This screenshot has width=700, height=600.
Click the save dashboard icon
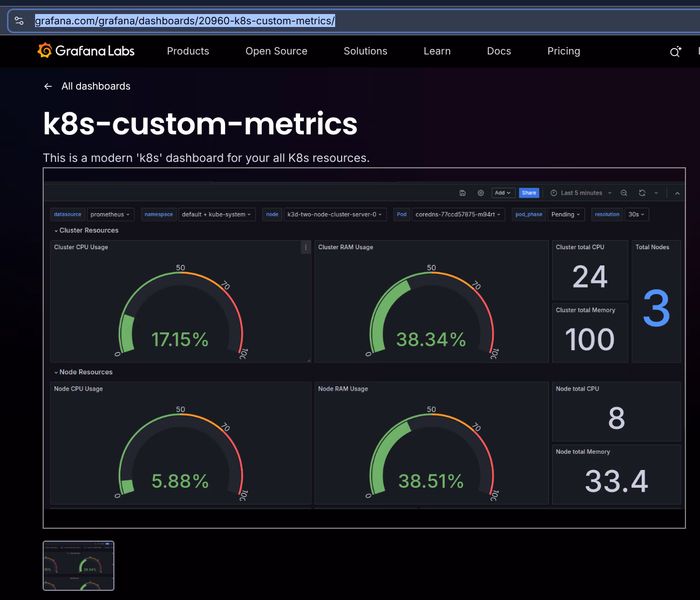463,193
